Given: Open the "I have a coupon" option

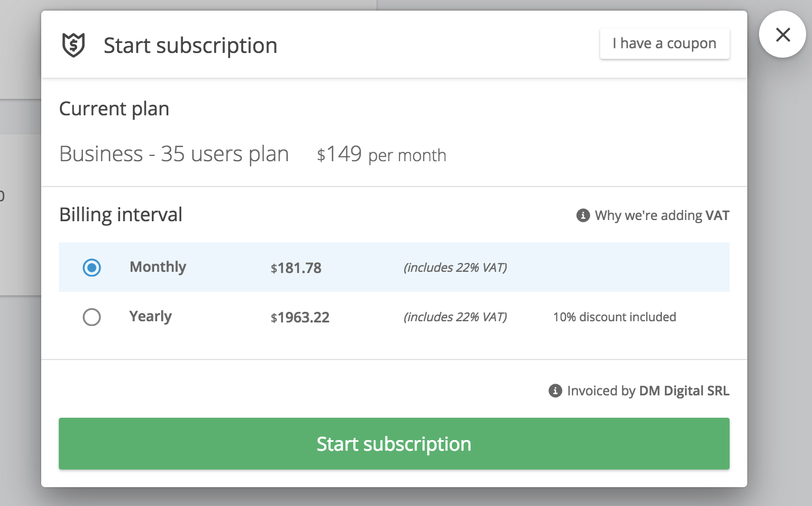Looking at the screenshot, I should pos(664,44).
